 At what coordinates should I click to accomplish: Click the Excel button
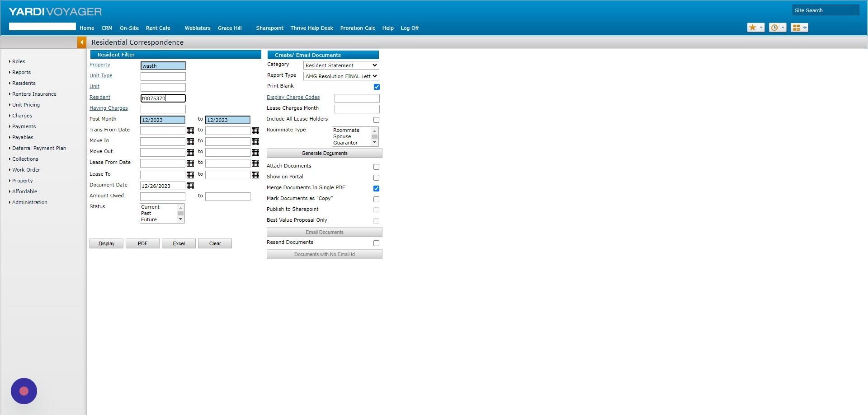pyautogui.click(x=179, y=243)
